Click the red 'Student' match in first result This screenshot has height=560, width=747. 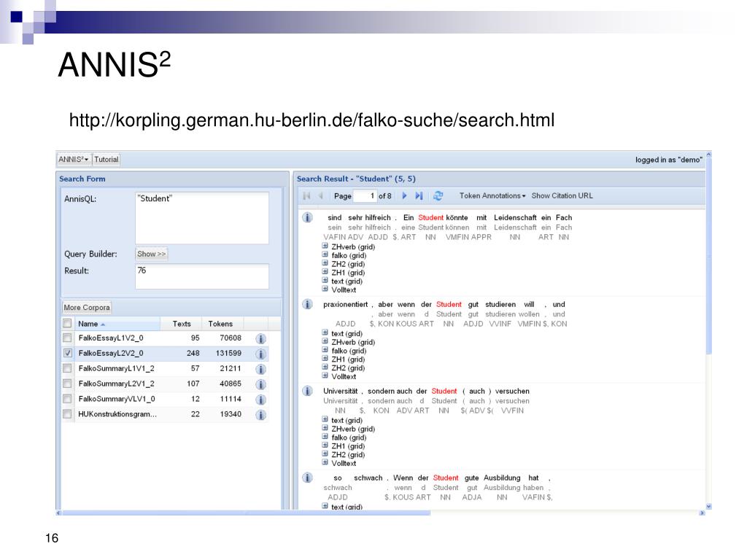tap(430, 217)
